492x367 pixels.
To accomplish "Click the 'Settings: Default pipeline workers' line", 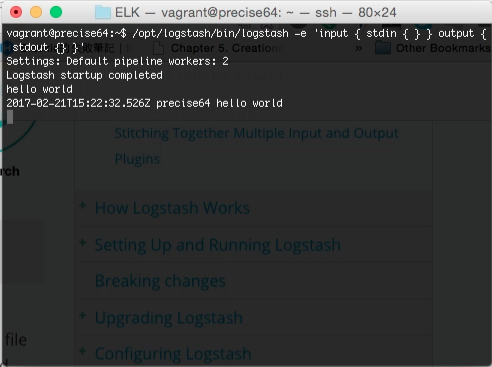I will coord(118,61).
